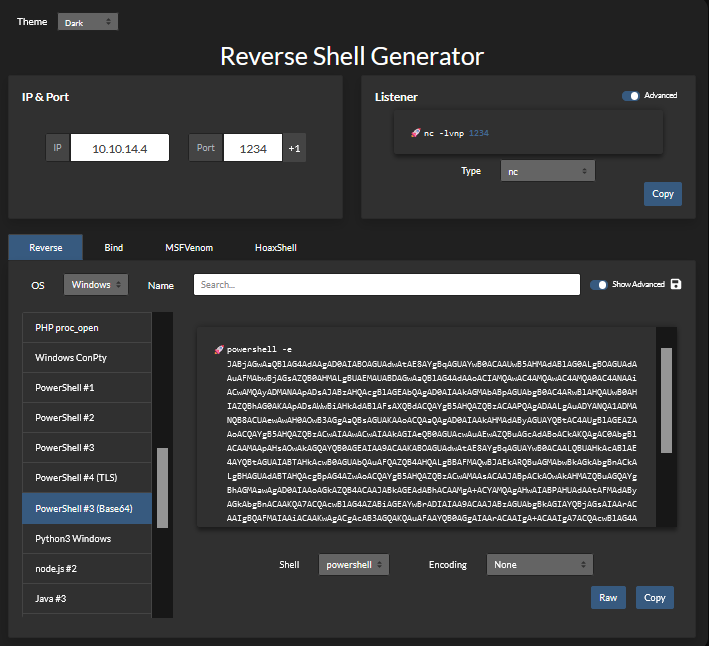This screenshot has height=646, width=709.
Task: Toggle the Listener Advanced switch
Action: [630, 95]
